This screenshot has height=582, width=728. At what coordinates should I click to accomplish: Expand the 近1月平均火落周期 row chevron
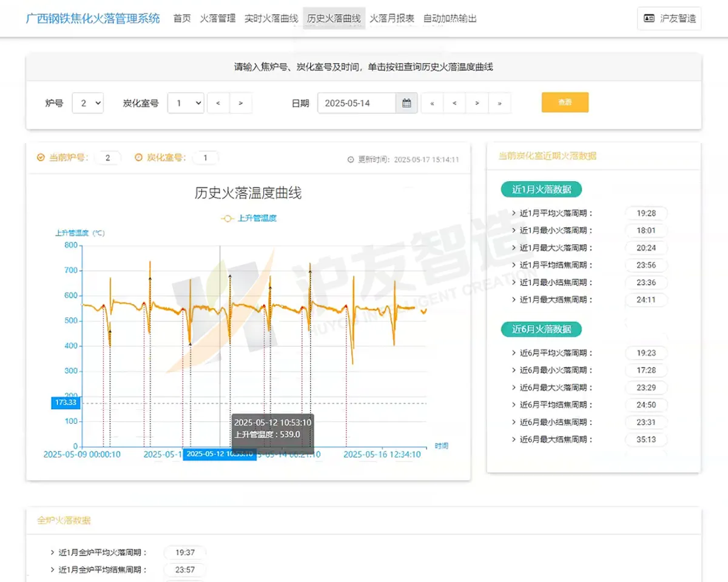[x=513, y=213]
